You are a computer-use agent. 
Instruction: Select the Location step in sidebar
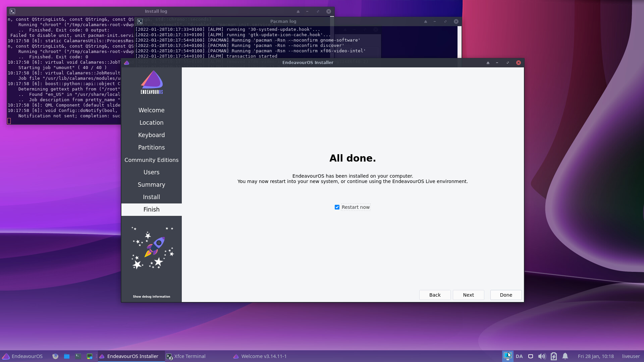(x=151, y=123)
